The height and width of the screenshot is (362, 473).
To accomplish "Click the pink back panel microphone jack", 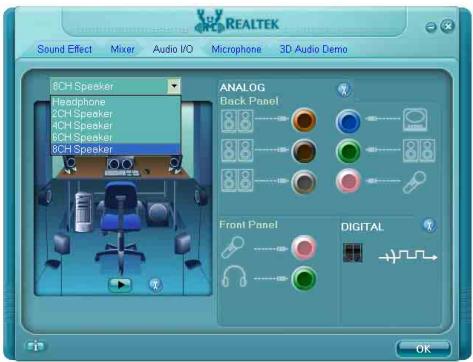I will pos(348,181).
